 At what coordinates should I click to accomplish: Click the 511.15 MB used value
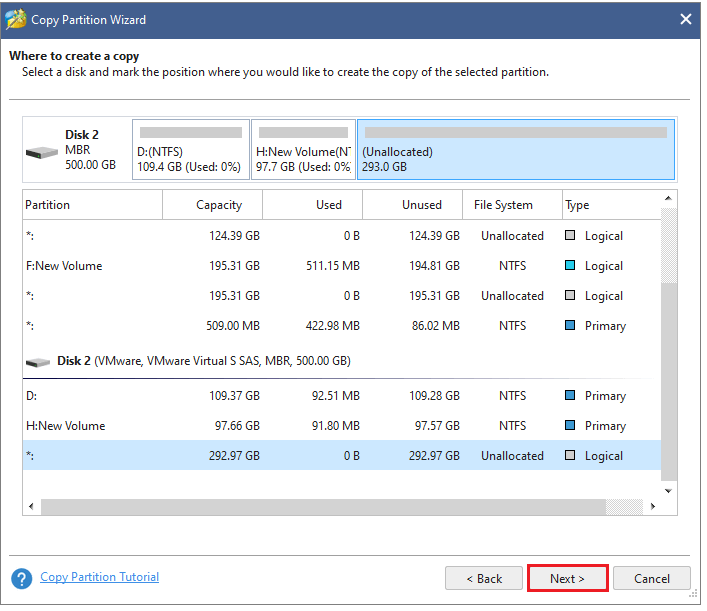pyautogui.click(x=333, y=266)
